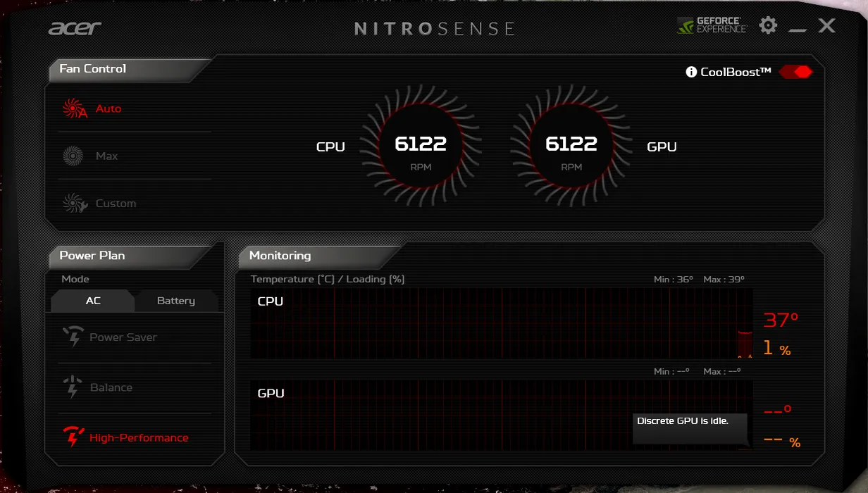Viewport: 868px width, 493px height.
Task: Click the Custom fan mode icon
Action: [x=75, y=204]
